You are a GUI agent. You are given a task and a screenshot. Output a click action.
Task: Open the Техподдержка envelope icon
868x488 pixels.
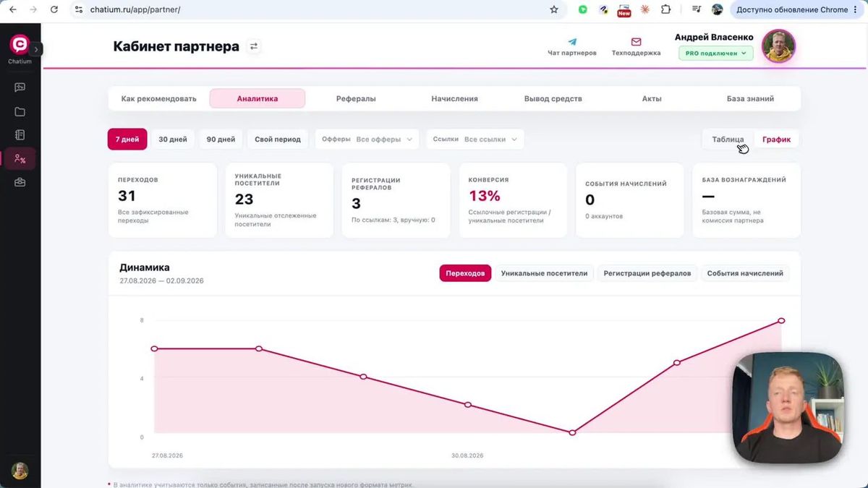pyautogui.click(x=636, y=42)
